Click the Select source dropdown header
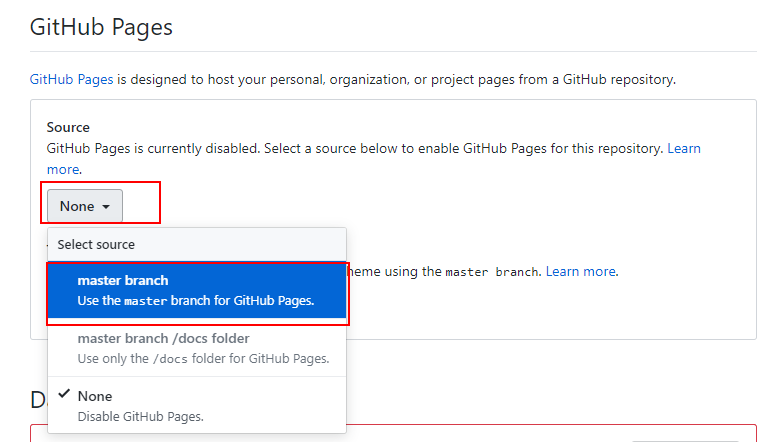The image size is (765, 442). click(197, 244)
